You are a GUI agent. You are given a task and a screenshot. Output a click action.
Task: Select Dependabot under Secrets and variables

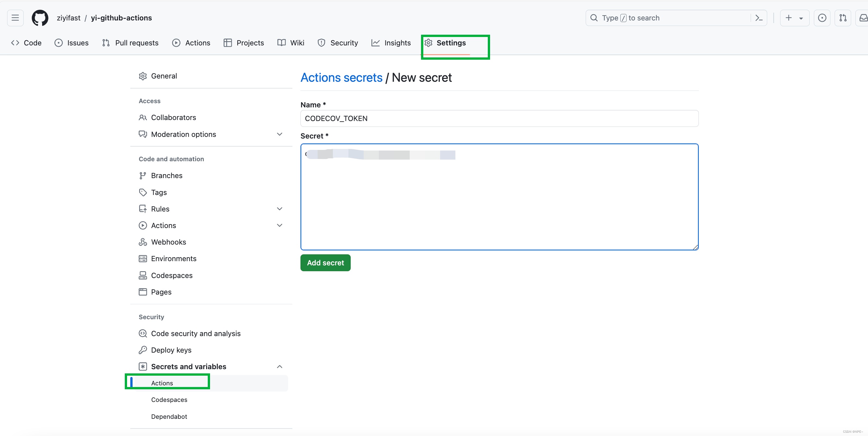pyautogui.click(x=169, y=417)
